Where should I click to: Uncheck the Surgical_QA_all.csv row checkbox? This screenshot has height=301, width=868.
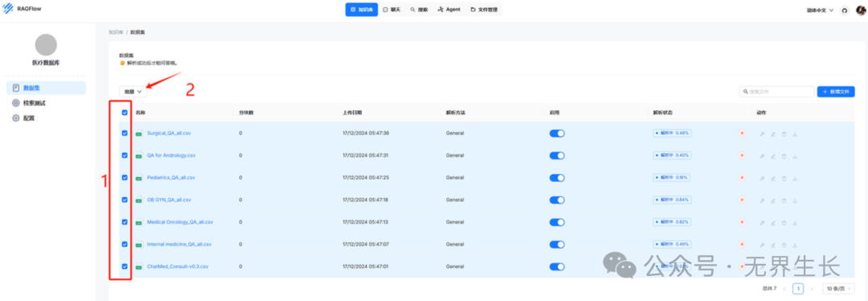tap(125, 133)
